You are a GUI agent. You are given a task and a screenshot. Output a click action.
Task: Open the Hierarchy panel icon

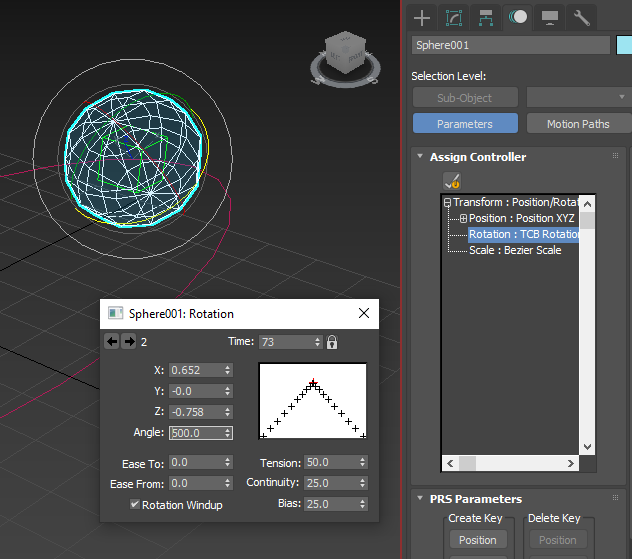486,17
